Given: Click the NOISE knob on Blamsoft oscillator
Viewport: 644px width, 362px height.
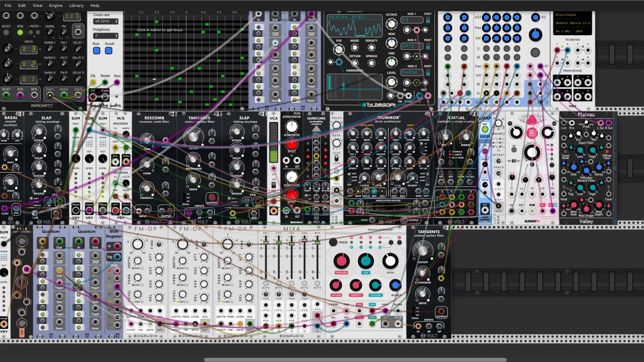Looking at the screenshot, I should coord(355,48).
